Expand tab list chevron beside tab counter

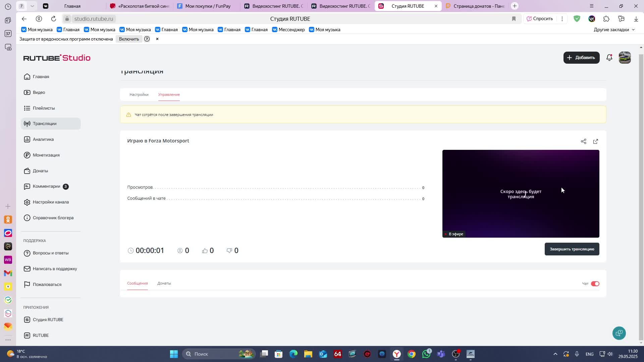tap(32, 6)
